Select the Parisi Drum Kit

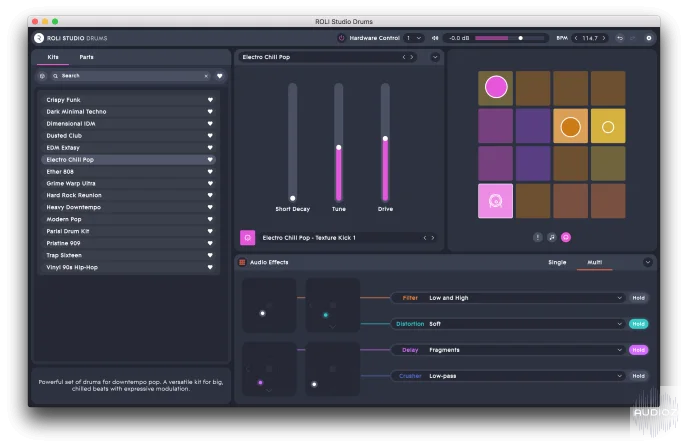tap(128, 231)
